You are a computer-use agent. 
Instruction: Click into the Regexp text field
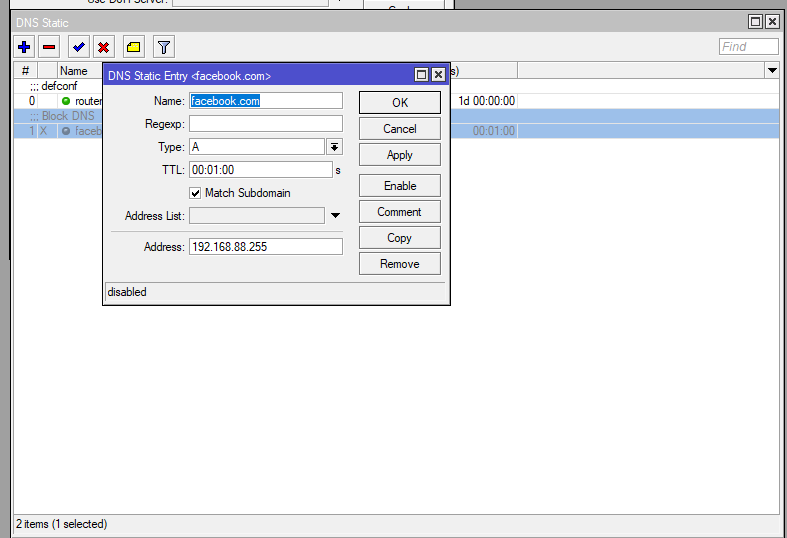(265, 124)
